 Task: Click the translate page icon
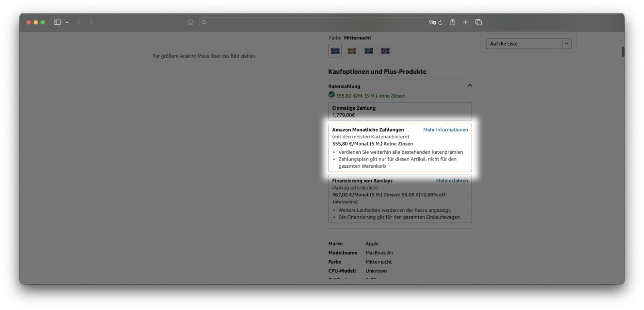(432, 22)
